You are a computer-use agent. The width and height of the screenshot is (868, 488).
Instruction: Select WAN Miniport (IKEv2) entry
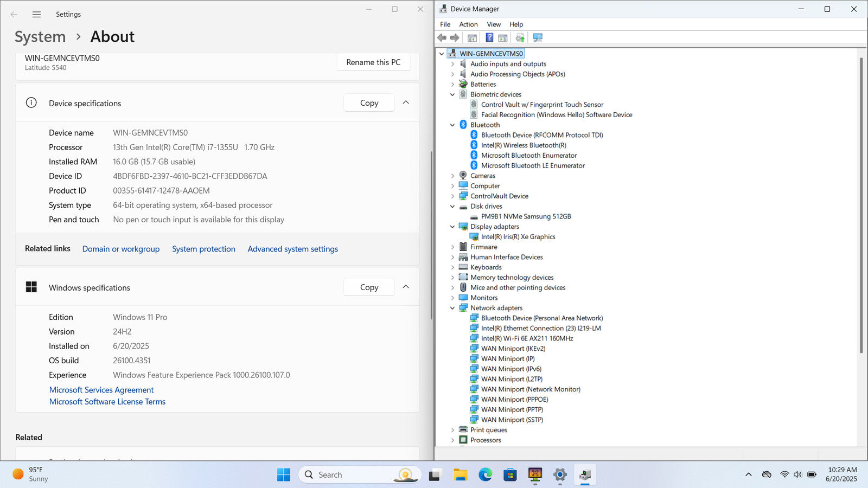pos(513,349)
